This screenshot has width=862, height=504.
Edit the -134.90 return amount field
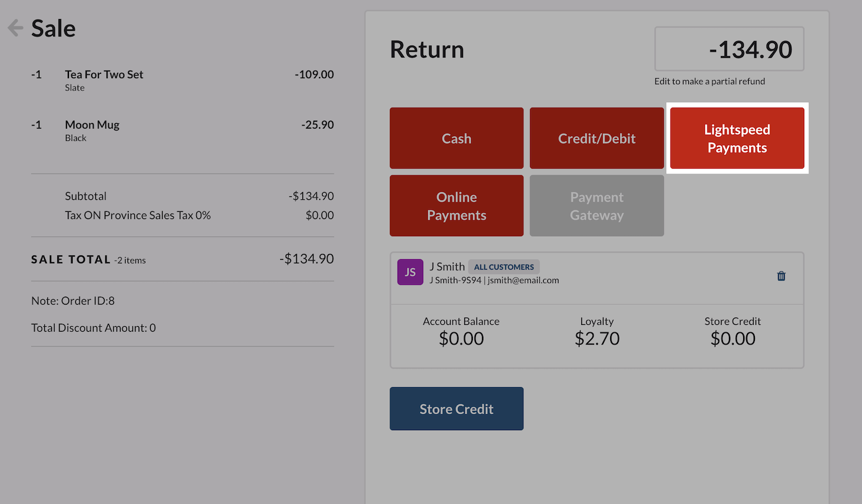tap(729, 49)
